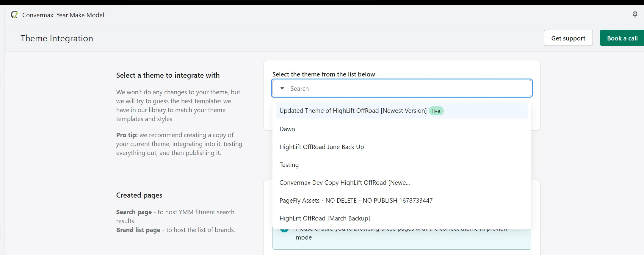Select Updated Theme of HighLift OffRoad option
The width and height of the screenshot is (644, 255).
(x=353, y=111)
